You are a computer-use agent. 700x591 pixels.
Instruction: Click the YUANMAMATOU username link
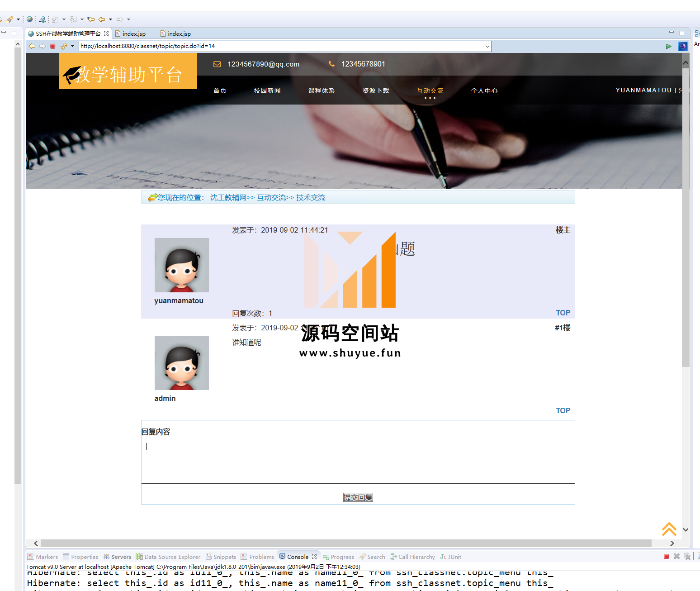pos(643,90)
